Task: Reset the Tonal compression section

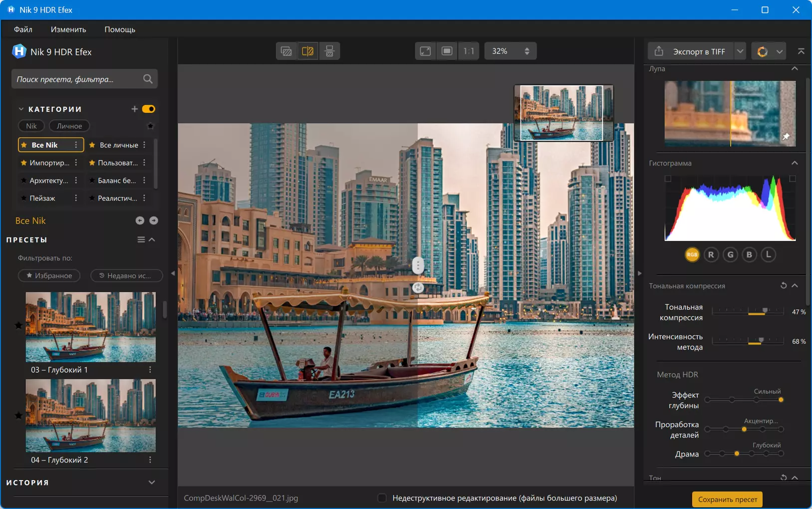Action: pyautogui.click(x=784, y=285)
